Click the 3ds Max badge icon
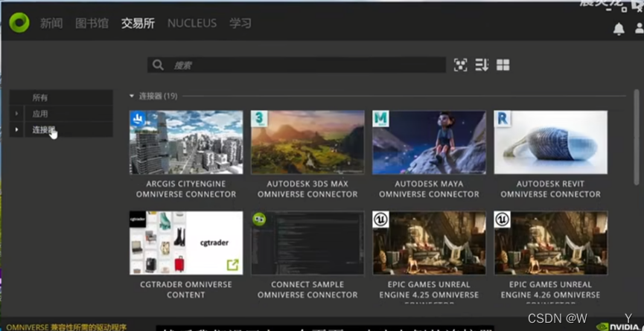Image resolution: width=644 pixels, height=331 pixels. click(x=260, y=119)
